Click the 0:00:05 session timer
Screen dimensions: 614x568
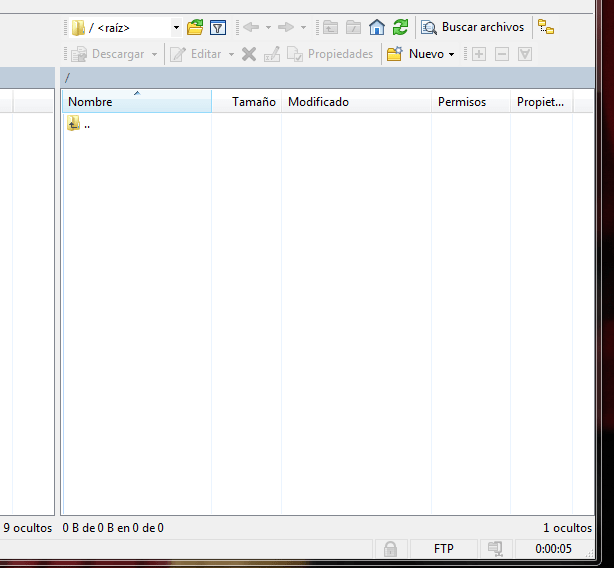(553, 549)
